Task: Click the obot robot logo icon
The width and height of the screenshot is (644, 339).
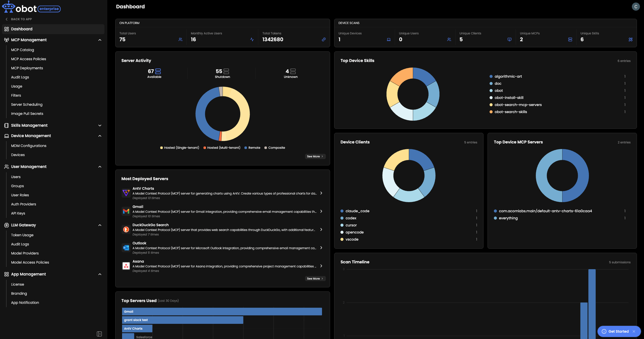Action: click(x=8, y=7)
